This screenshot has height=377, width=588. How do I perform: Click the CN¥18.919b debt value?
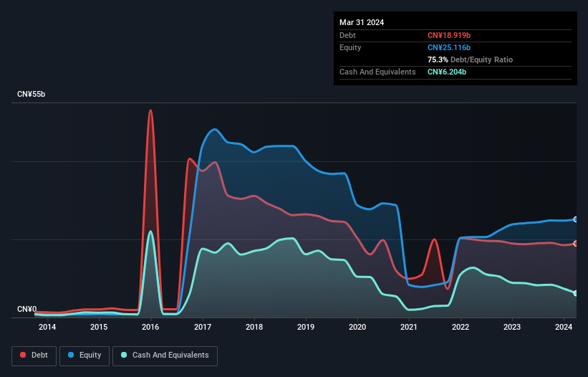(449, 35)
